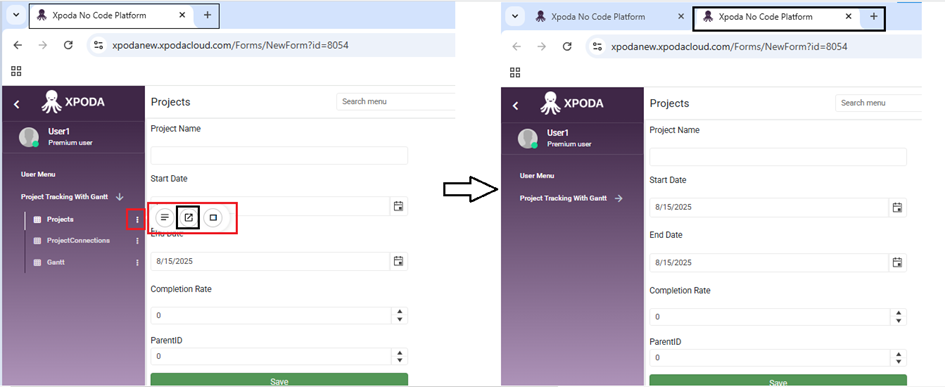
Task: Collapse sidebar with back chevron in left window
Action: [17, 104]
